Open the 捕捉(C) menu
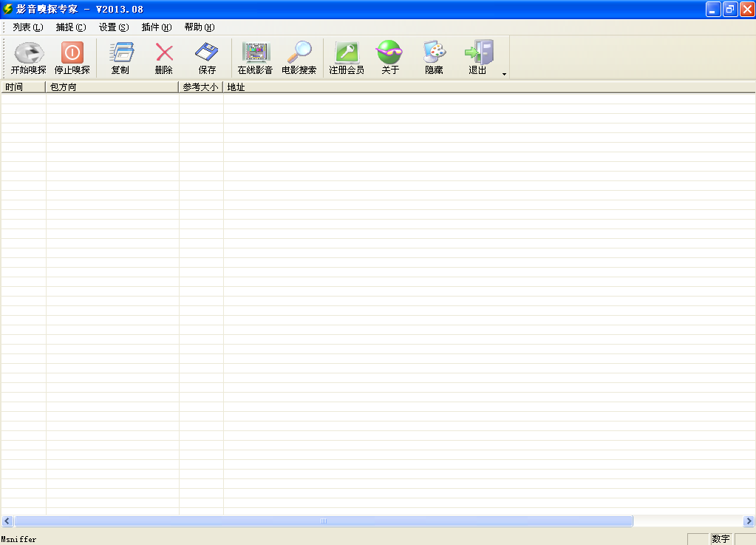This screenshot has height=545, width=756. tap(71, 27)
